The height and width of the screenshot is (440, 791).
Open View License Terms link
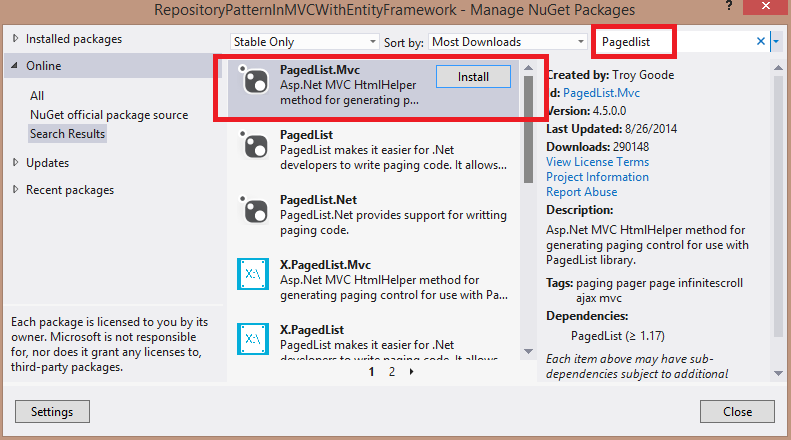(x=597, y=162)
